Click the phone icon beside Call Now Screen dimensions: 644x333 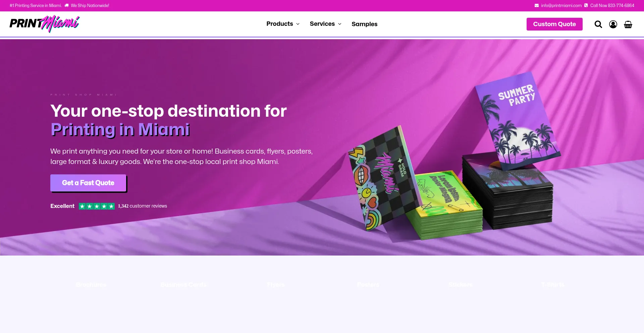586,5
